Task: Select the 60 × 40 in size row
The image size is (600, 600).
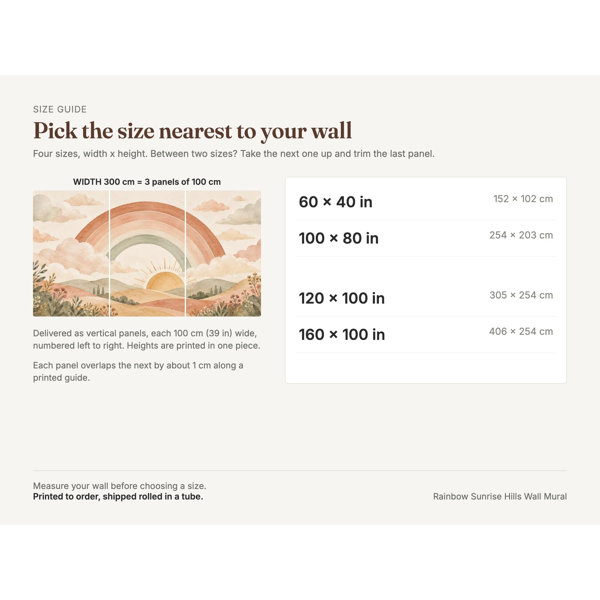Action: pos(426,202)
